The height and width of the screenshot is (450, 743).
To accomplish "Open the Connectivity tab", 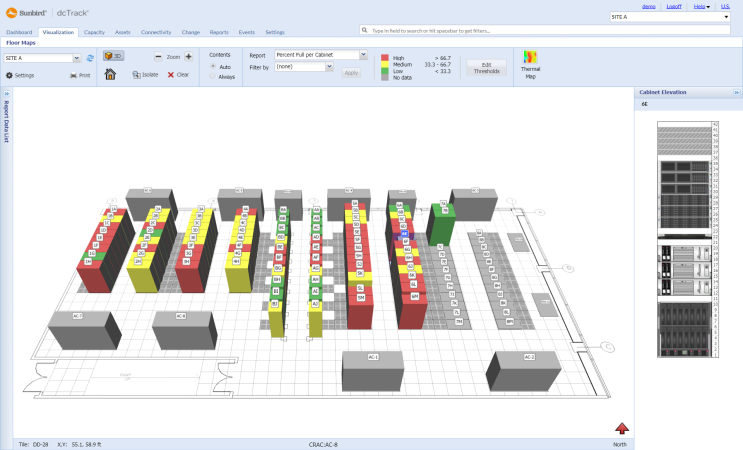I will coord(156,32).
